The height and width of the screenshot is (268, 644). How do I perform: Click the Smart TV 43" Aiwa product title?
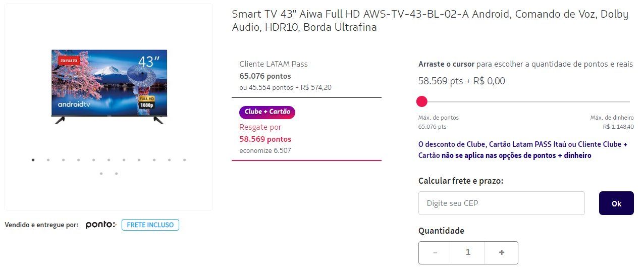click(430, 21)
